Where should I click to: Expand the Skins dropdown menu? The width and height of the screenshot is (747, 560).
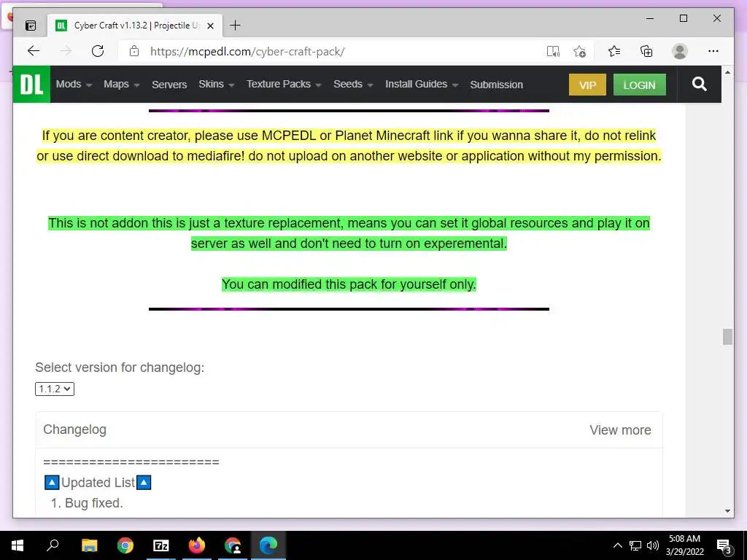tap(216, 85)
